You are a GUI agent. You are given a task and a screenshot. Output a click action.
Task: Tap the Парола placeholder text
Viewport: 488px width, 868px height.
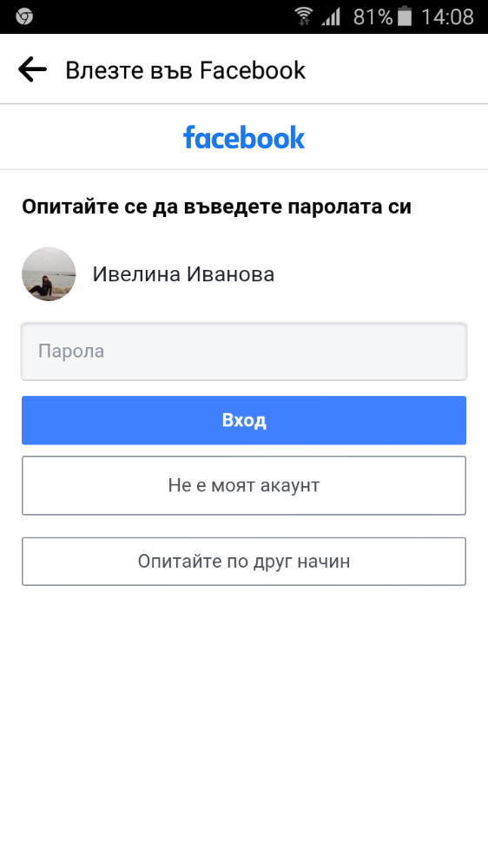(71, 352)
